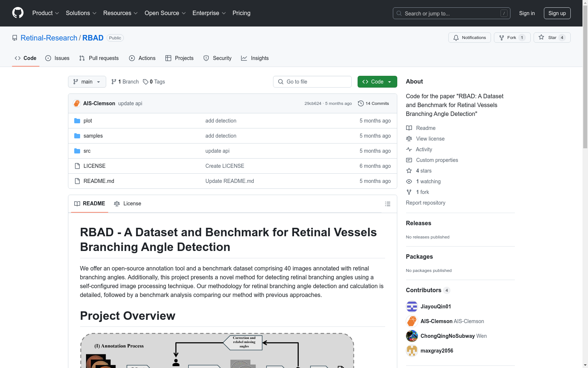
Task: Click the eye icon beside 1 watching
Action: click(x=409, y=181)
